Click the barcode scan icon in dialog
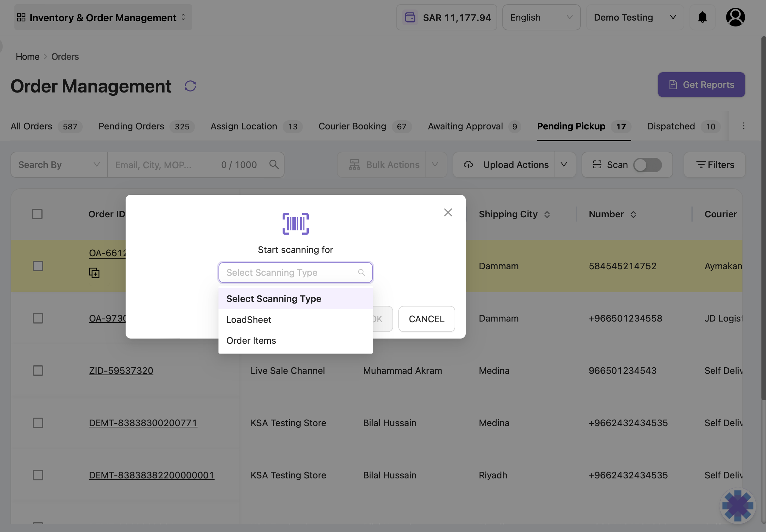Image resolution: width=766 pixels, height=532 pixels. click(296, 224)
